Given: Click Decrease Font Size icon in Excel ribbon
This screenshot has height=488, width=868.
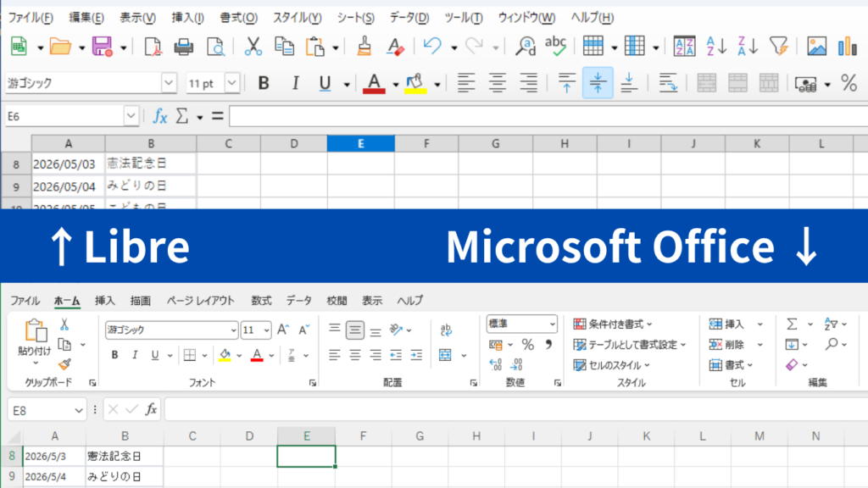Looking at the screenshot, I should (304, 330).
